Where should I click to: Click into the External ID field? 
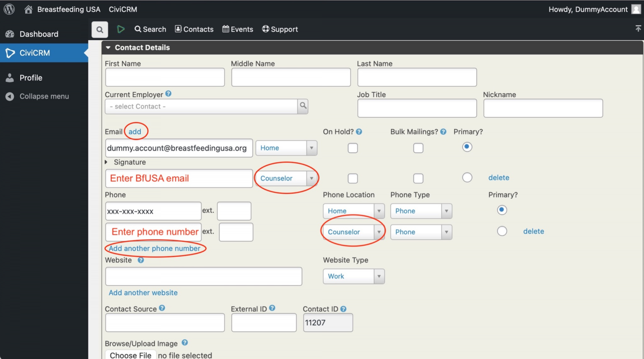(x=264, y=323)
